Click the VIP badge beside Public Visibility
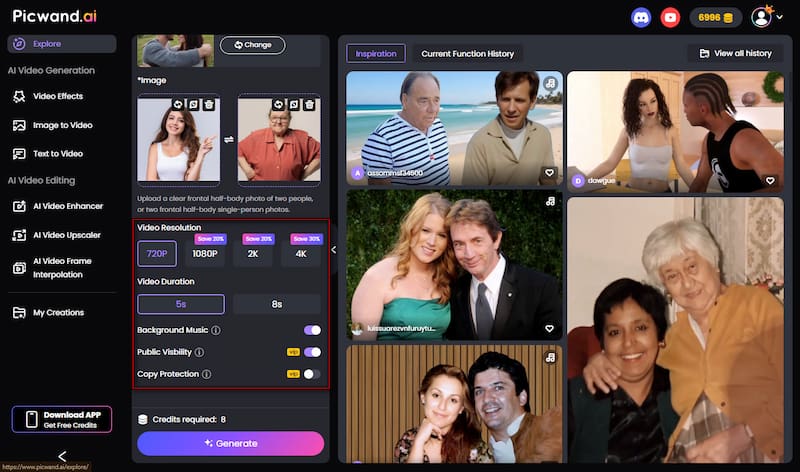Viewport: 800px width, 472px height. click(x=293, y=352)
